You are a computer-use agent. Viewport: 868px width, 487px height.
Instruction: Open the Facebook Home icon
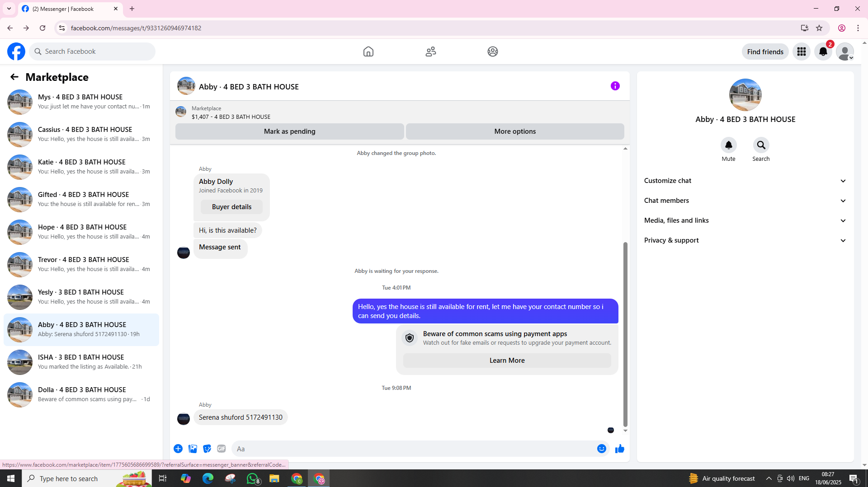pyautogui.click(x=368, y=52)
